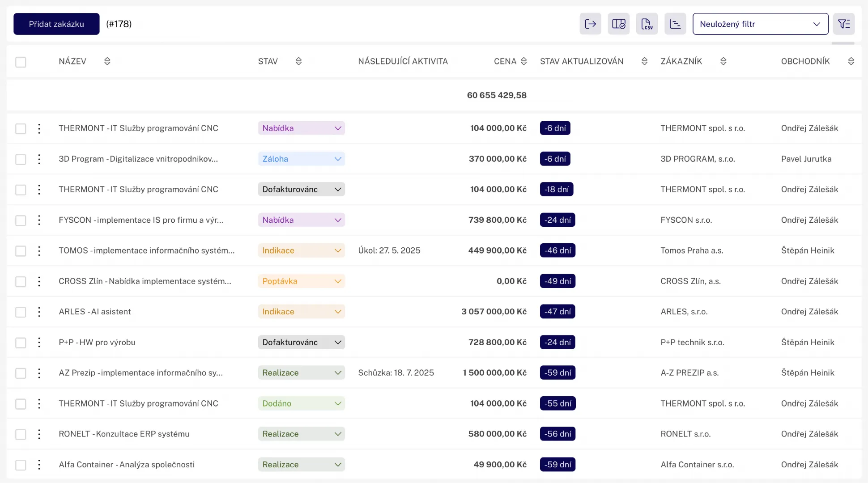Sort by Zákazník column arrows
868x483 pixels.
[x=723, y=61]
